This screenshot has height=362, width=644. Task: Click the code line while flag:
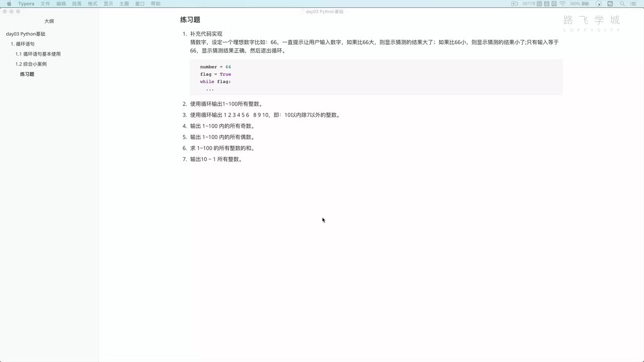click(215, 81)
